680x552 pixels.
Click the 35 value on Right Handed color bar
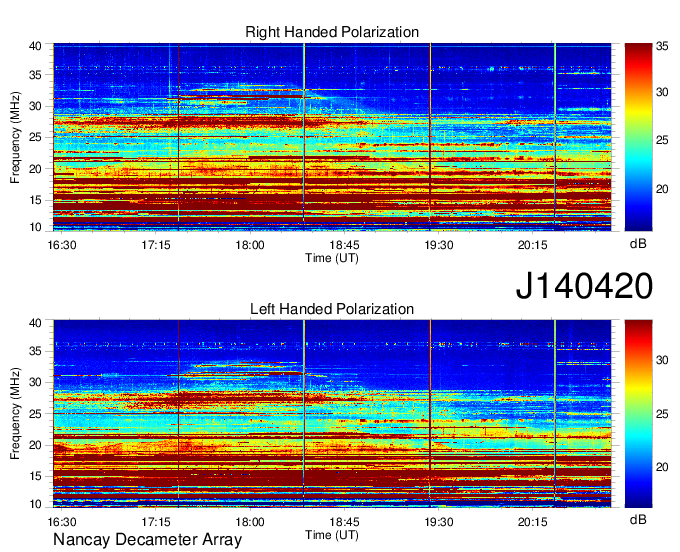(x=662, y=46)
